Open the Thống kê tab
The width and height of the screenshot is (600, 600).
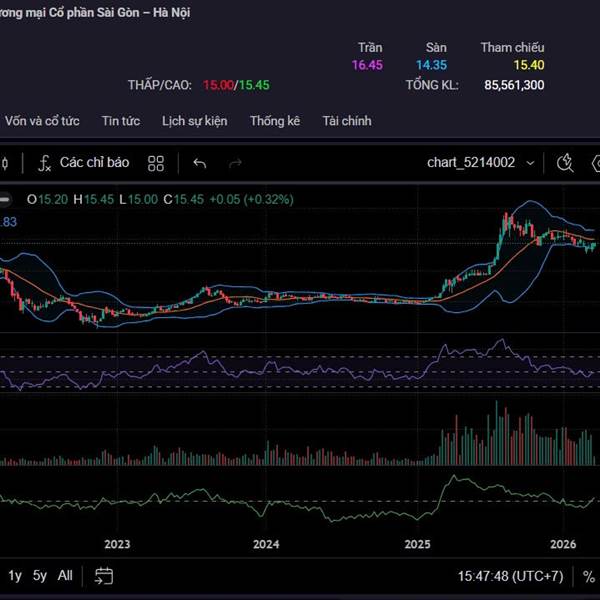275,121
